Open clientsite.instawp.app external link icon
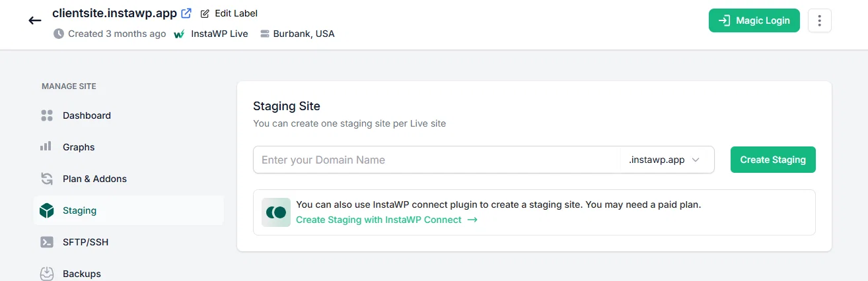The width and height of the screenshot is (868, 281). coord(186,13)
